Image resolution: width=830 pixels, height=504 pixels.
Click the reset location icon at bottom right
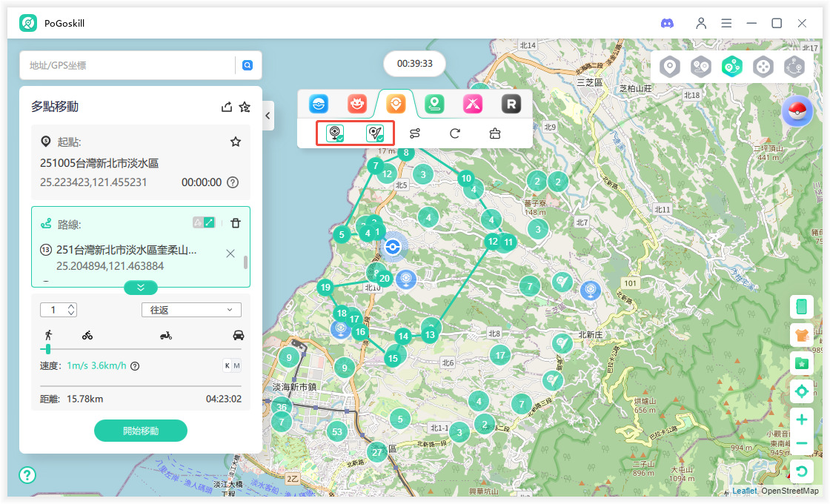pyautogui.click(x=801, y=471)
